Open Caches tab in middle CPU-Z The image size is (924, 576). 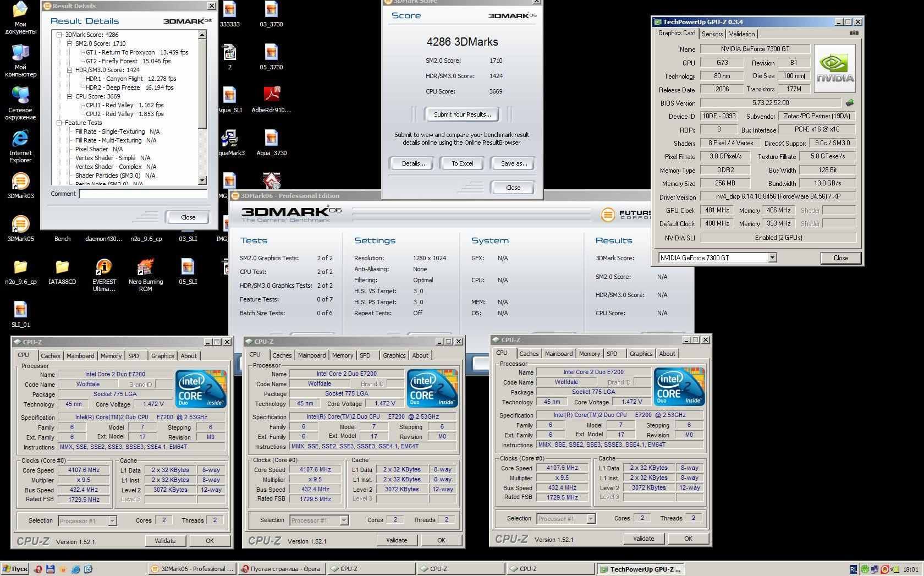click(x=282, y=355)
